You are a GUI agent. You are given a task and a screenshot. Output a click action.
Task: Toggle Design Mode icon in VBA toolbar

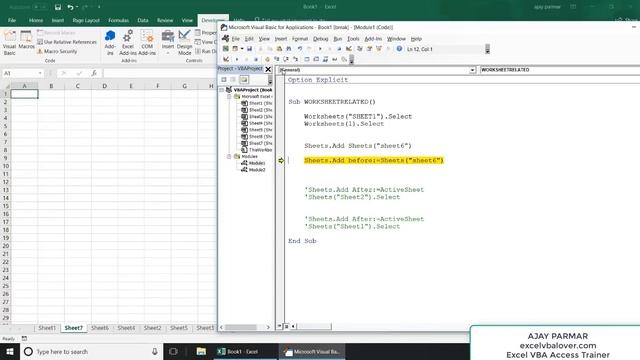(x=349, y=49)
